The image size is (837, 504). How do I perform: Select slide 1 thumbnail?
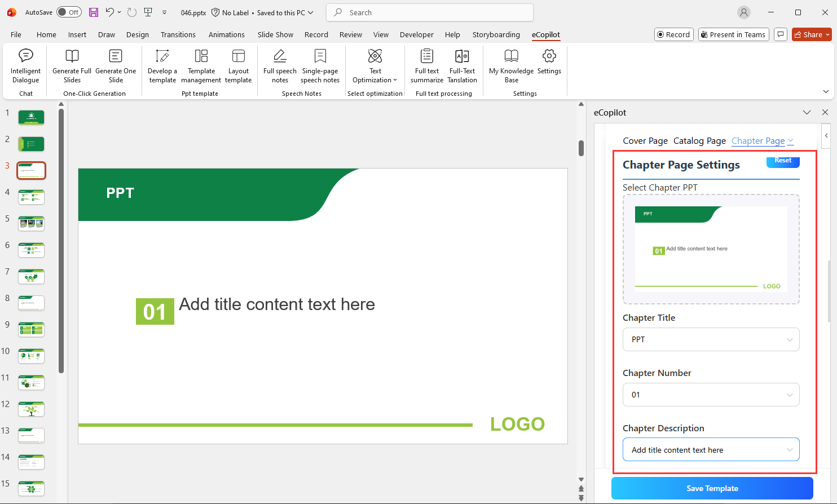coord(31,117)
